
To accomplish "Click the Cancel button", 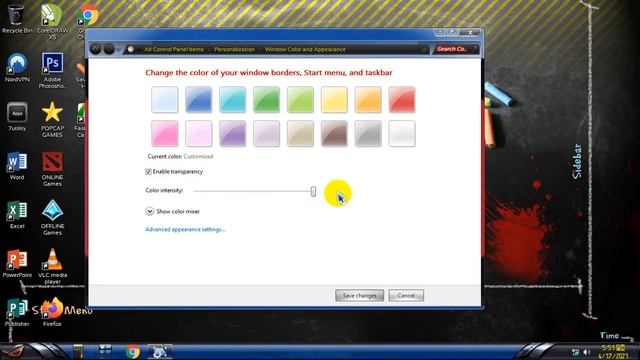I will click(x=406, y=296).
